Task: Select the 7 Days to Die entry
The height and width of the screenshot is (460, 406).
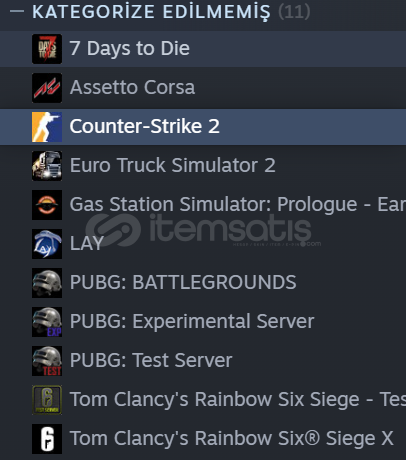Action: [203, 49]
